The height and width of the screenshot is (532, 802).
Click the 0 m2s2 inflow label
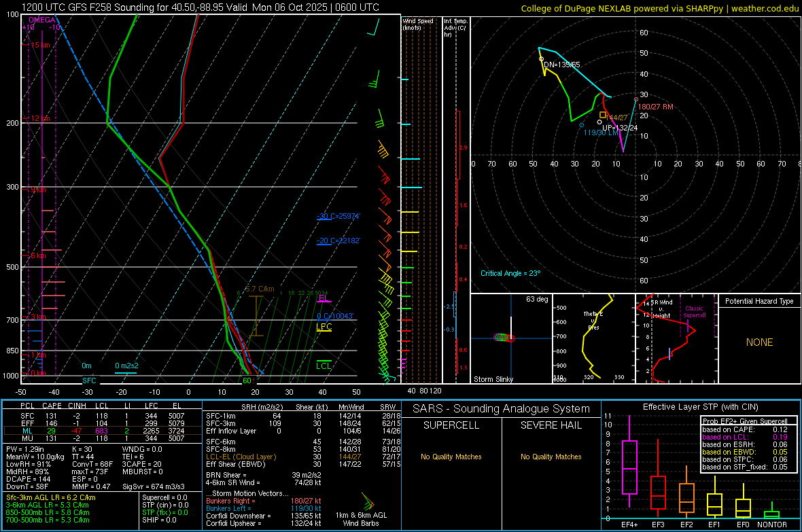126,366
